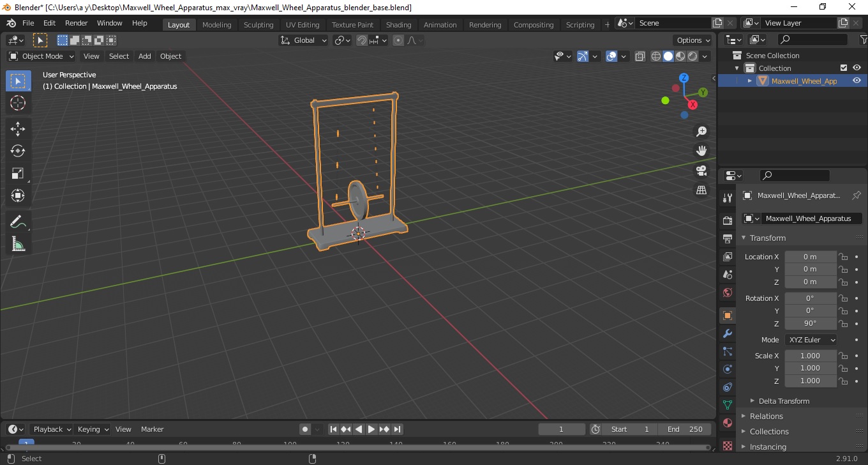Screen dimensions: 868x465
Task: Toggle lock for Rotation Z
Action: 843,323
